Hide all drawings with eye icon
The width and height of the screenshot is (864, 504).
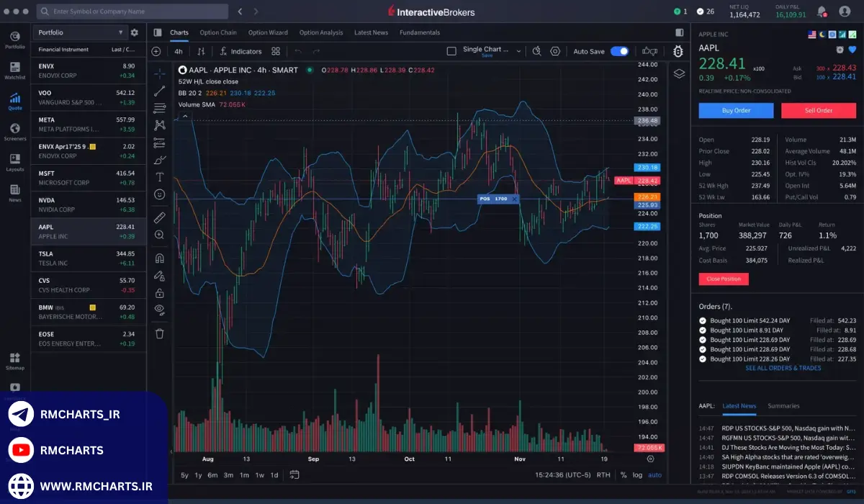(x=159, y=309)
